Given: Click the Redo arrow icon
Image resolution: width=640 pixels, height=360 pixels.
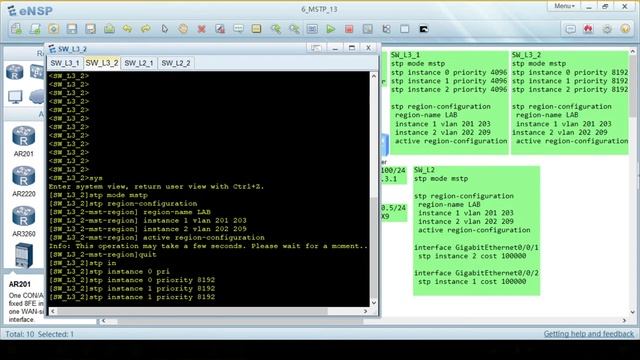Looking at the screenshot, I should tap(146, 29).
